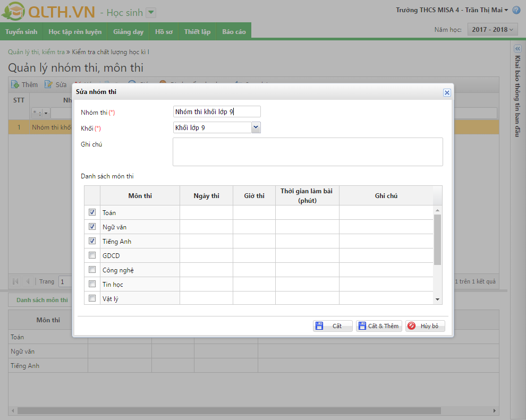
Task: Click the STT column header in background grid
Action: click(x=19, y=100)
